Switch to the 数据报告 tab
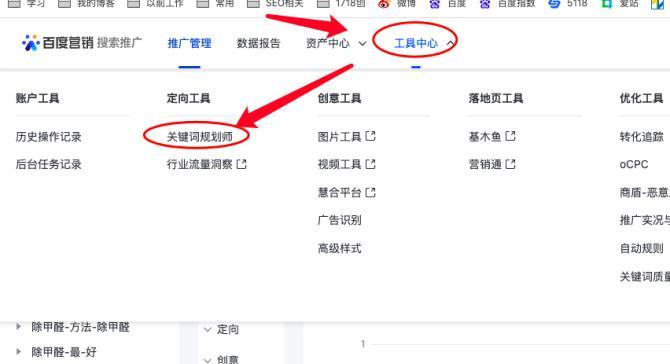Viewport: 670px width, 364px height. click(x=258, y=43)
